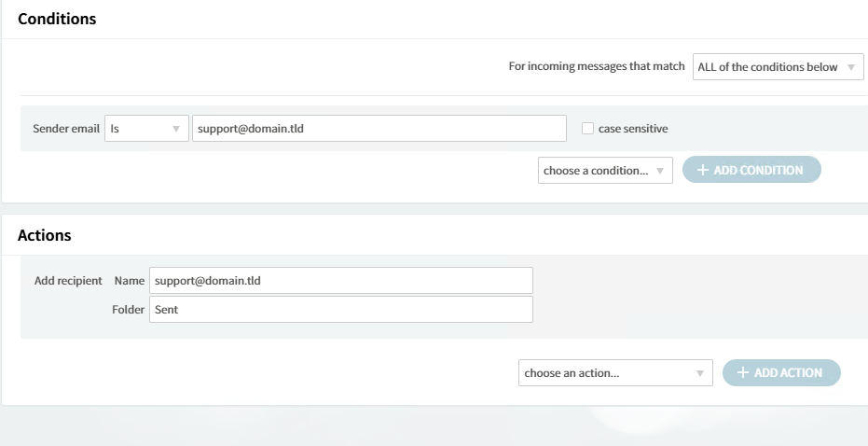This screenshot has width=868, height=446.
Task: Click the "Sender email" label
Action: [x=65, y=129]
